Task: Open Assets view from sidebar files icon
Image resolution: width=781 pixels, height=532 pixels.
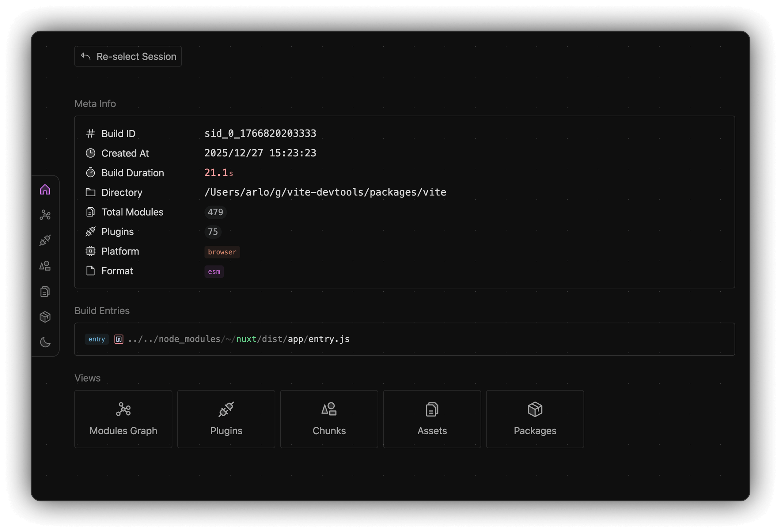Action: 45,292
